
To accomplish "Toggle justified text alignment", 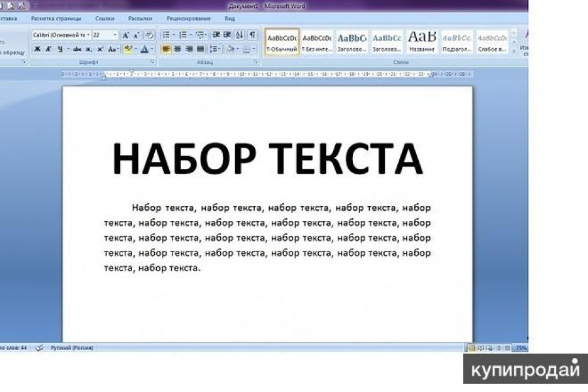I will pyautogui.click(x=199, y=49).
